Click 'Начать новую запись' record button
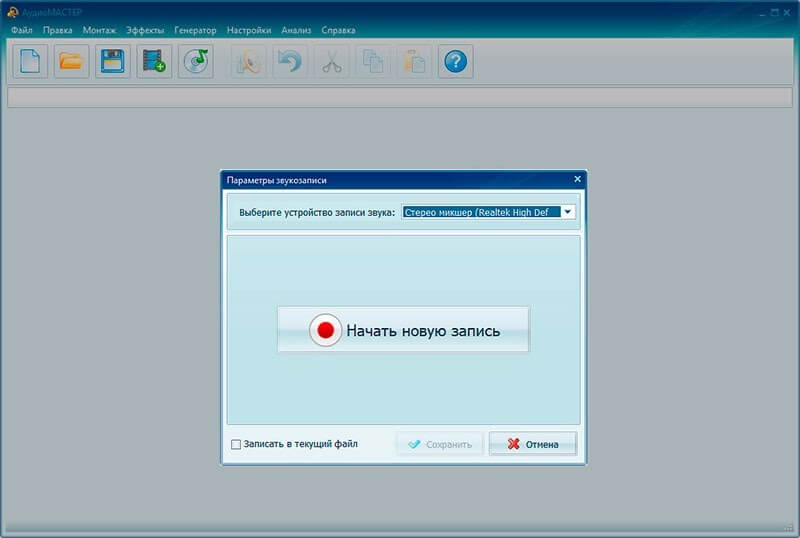The height and width of the screenshot is (538, 800). (404, 330)
